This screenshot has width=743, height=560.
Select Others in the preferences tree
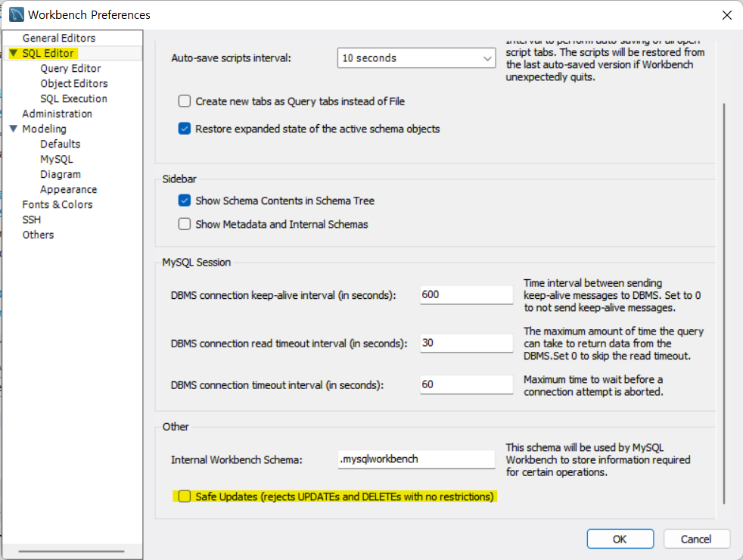coord(38,235)
